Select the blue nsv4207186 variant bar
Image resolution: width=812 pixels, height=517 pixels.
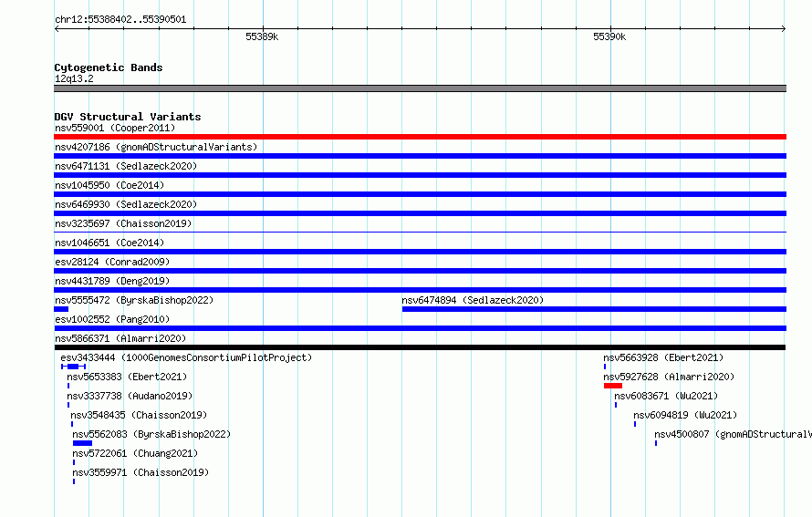tap(420, 156)
